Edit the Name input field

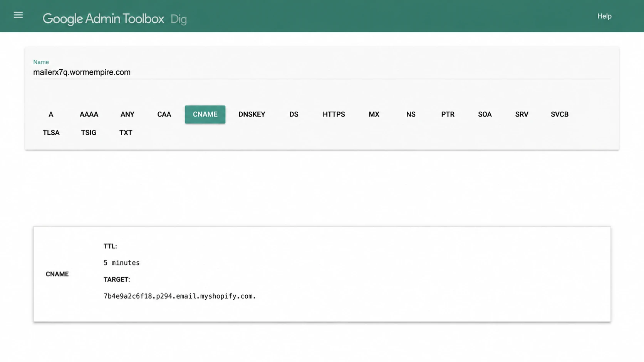pyautogui.click(x=322, y=72)
